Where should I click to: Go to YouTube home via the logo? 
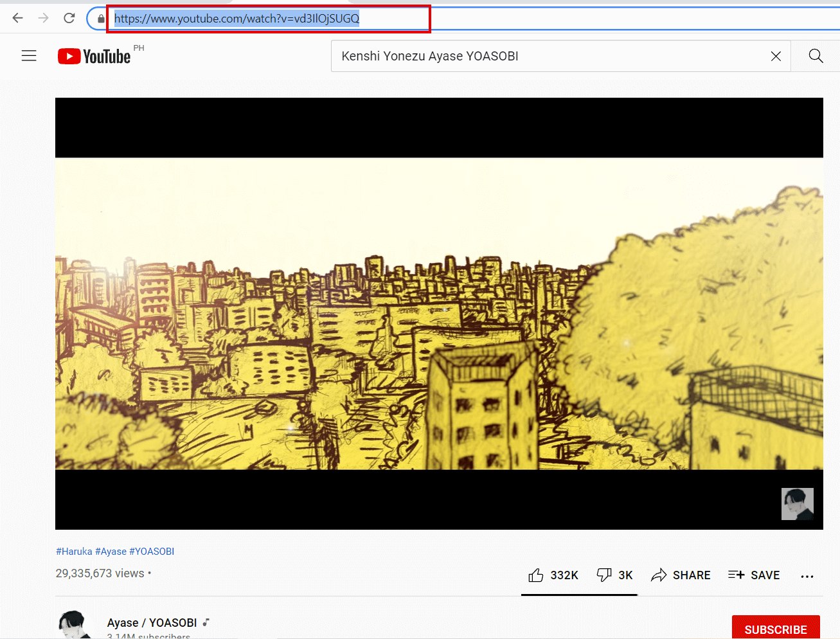coord(94,57)
